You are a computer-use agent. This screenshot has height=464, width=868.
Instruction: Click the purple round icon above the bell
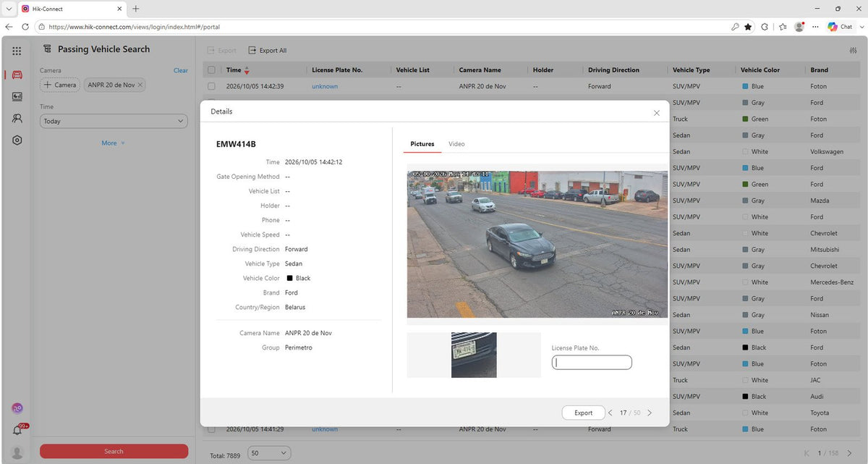click(17, 408)
